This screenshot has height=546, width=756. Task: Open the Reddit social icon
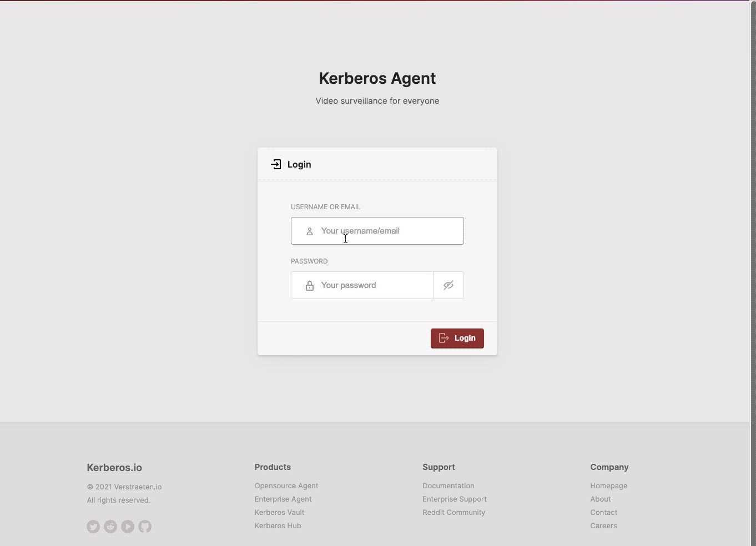click(110, 526)
